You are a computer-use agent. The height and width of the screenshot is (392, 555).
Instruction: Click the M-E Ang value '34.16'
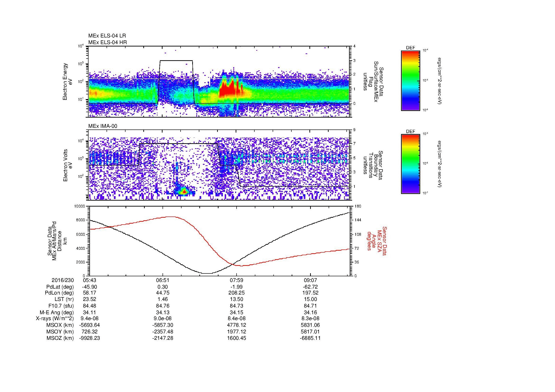(x=310, y=312)
